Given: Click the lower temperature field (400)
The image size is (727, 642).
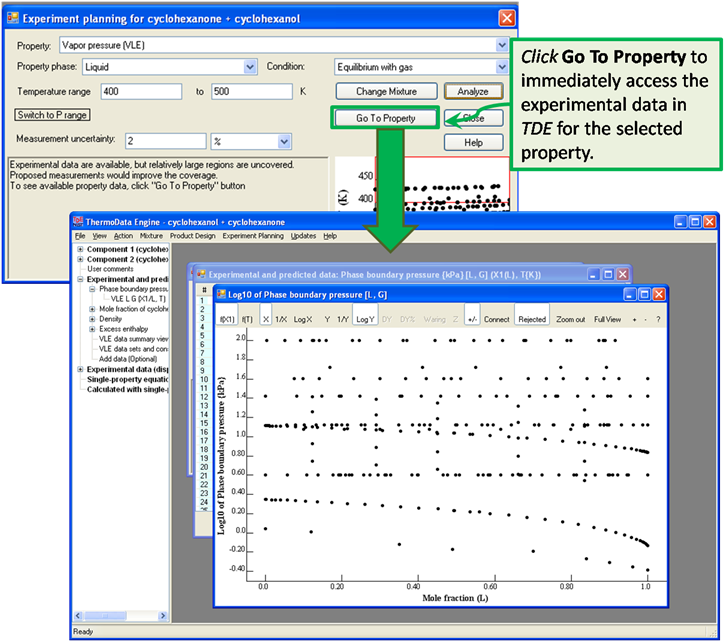Looking at the screenshot, I should click(141, 91).
